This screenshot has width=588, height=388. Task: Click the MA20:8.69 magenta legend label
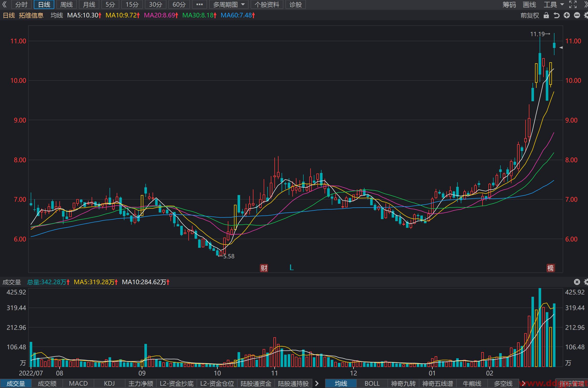(x=161, y=15)
